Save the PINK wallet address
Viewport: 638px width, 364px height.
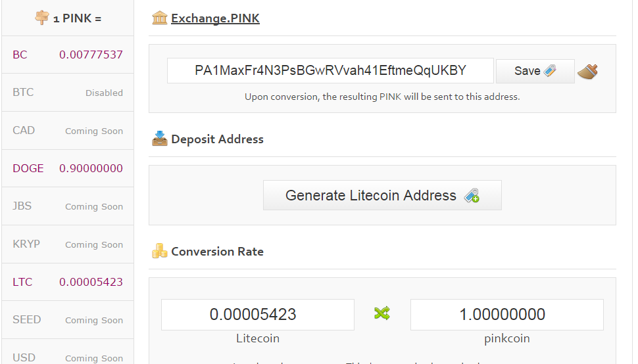click(x=535, y=71)
